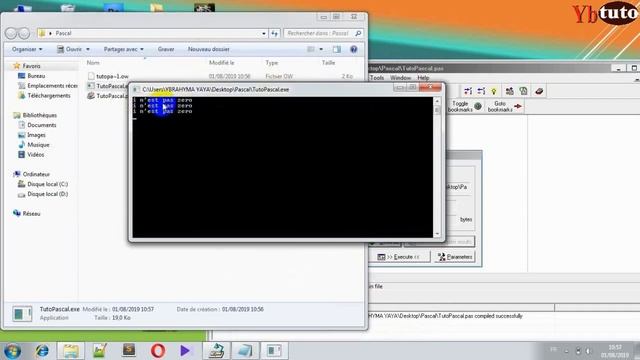Screen dimensions: 640x360
Task: Select Emplacements récents in navigation pane
Action: click(48, 86)
